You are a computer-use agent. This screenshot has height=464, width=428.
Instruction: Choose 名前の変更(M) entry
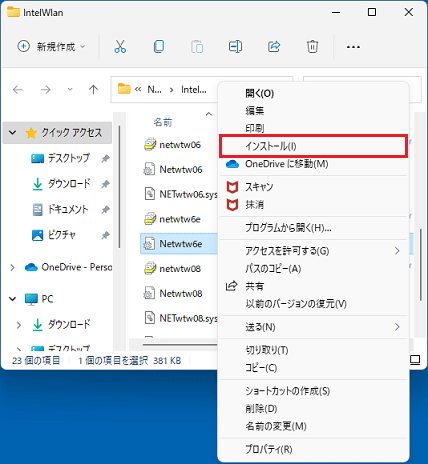tap(313, 426)
